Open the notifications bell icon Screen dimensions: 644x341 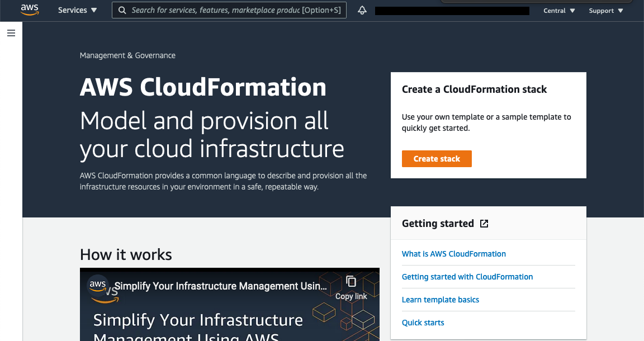coord(362,10)
